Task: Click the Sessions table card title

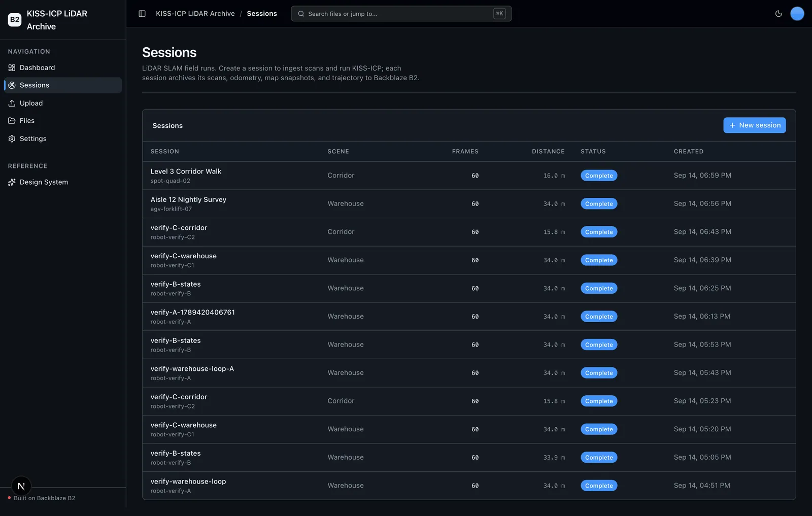Action: 167,126
